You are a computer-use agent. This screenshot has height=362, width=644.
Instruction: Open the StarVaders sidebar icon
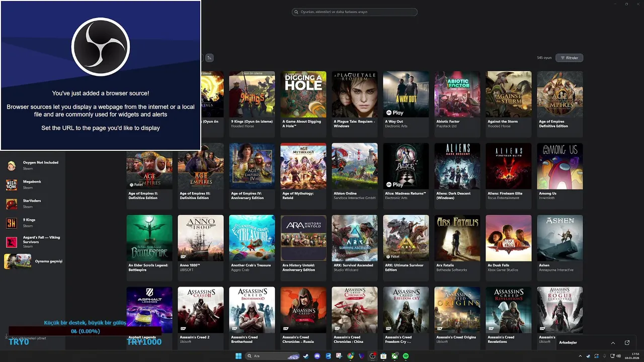[11, 204]
